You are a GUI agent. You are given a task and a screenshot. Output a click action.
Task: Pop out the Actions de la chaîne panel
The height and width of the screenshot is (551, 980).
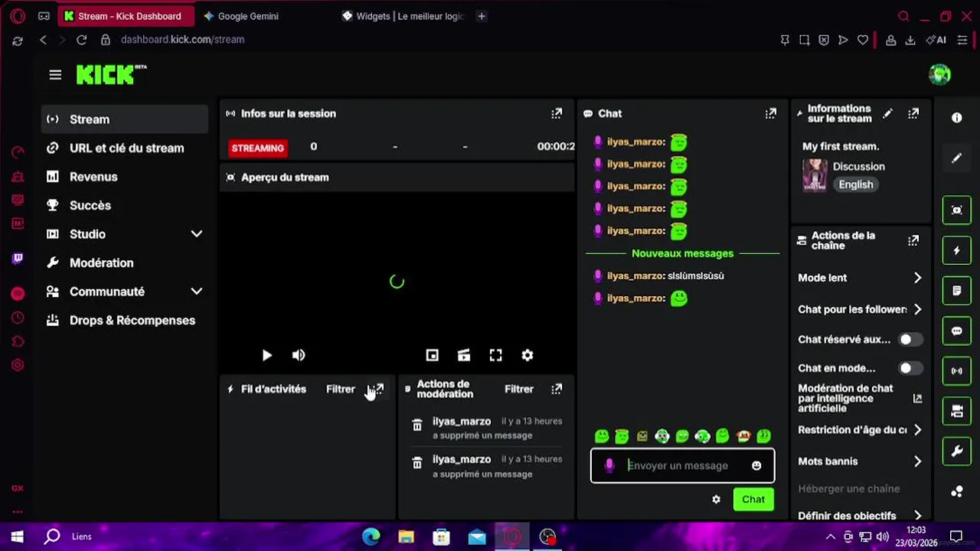point(913,240)
